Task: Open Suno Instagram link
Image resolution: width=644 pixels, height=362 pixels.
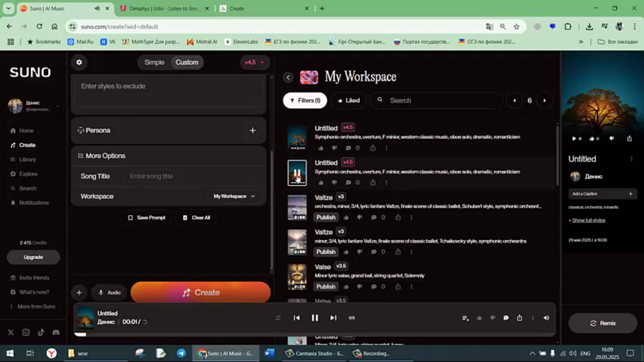Action: [x=26, y=333]
